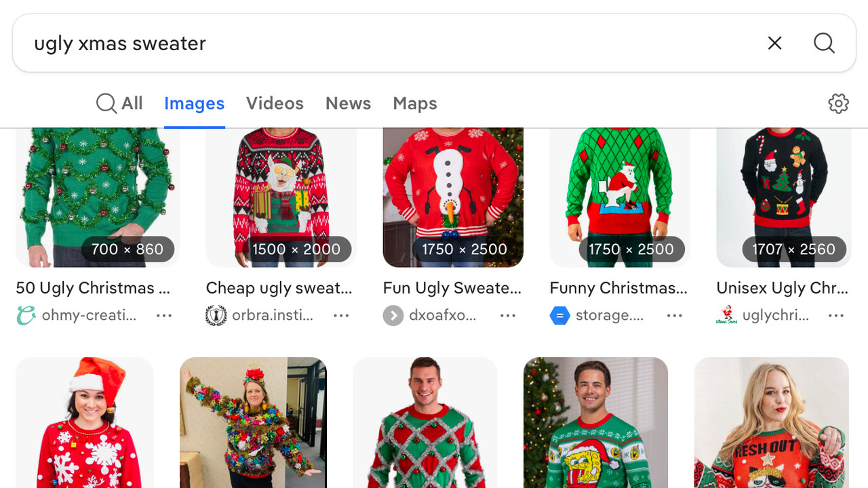Click the ohmy-creative site favicon

pyautogui.click(x=26, y=315)
